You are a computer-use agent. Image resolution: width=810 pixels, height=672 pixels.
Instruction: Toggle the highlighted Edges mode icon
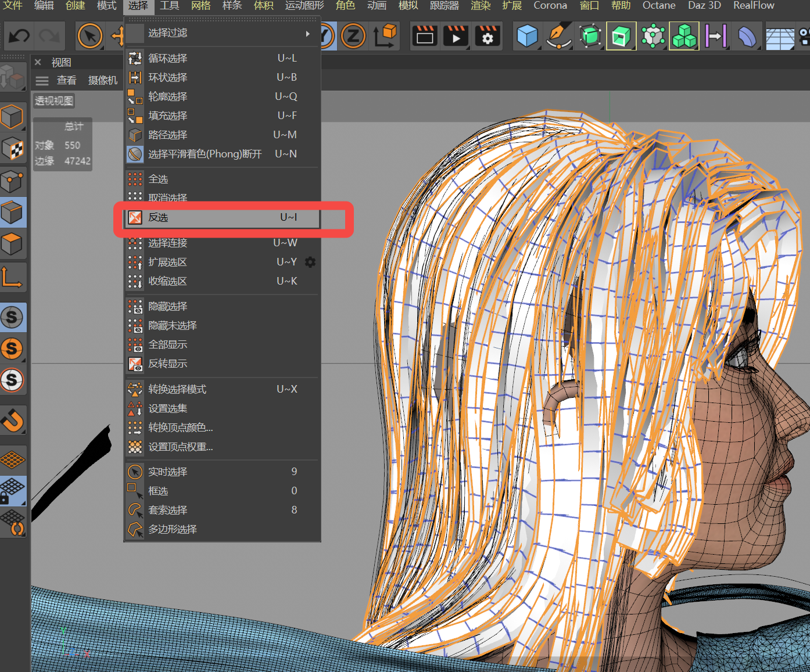click(x=13, y=213)
